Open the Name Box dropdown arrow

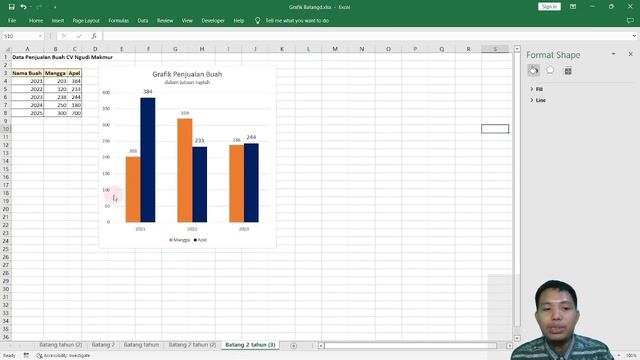pyautogui.click(x=40, y=36)
